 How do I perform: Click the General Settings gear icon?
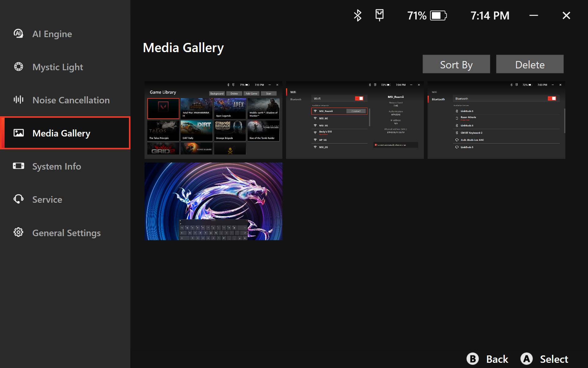(18, 232)
